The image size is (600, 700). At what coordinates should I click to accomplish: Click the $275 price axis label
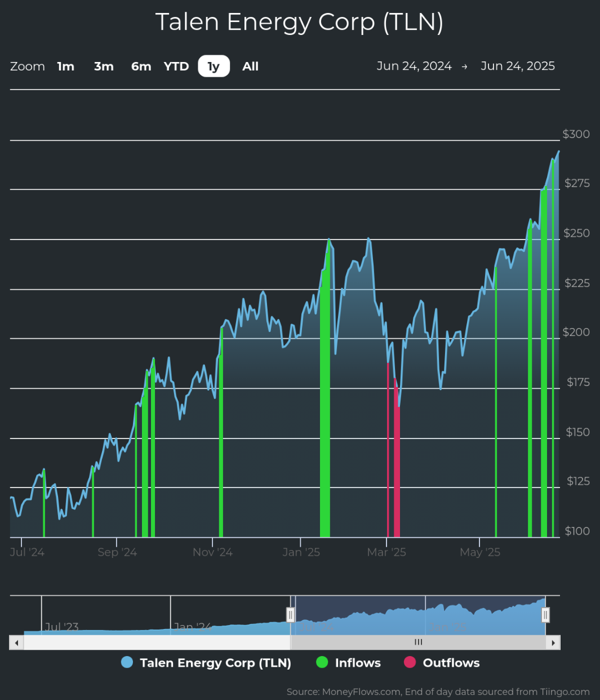click(577, 183)
